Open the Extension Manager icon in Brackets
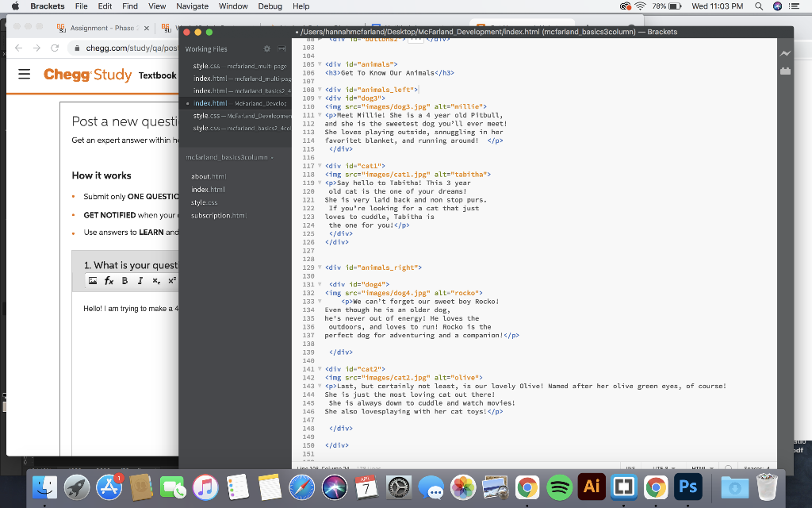 786,71
